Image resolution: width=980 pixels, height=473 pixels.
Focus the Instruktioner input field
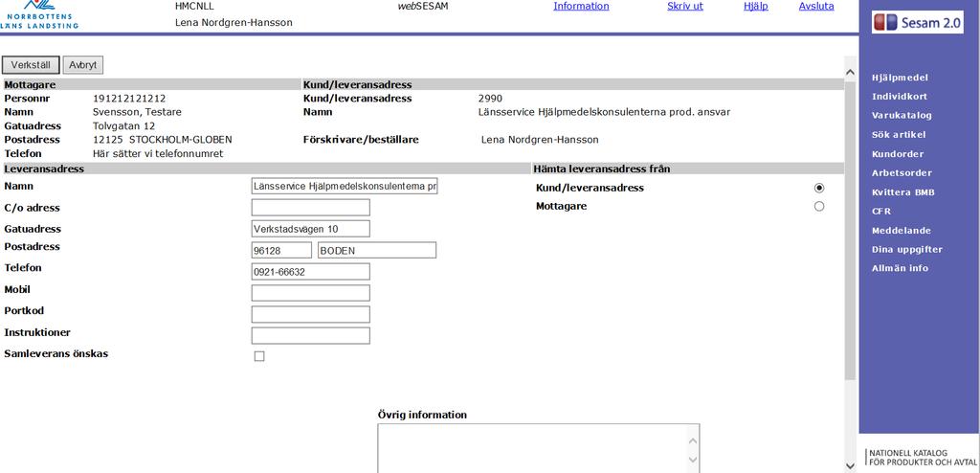click(x=311, y=335)
